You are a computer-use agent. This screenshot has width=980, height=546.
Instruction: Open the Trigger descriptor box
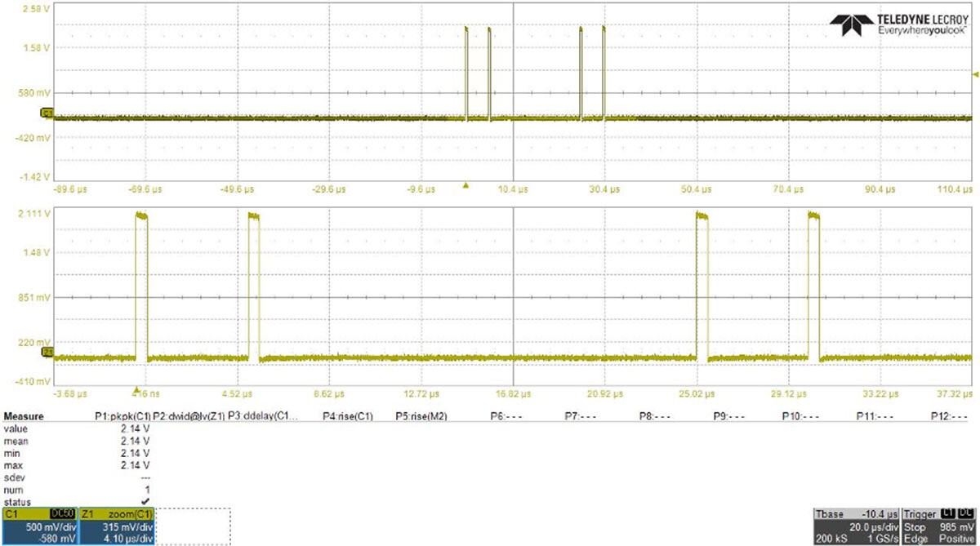pos(940,526)
